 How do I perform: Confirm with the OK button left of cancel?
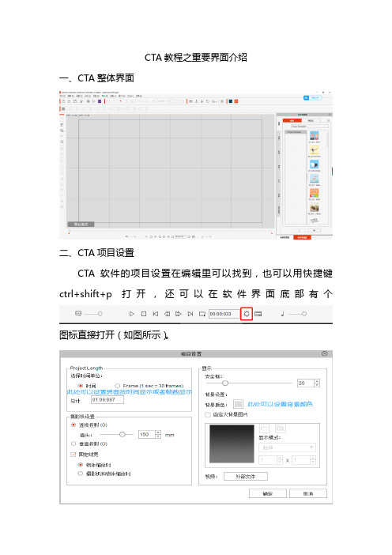click(267, 493)
